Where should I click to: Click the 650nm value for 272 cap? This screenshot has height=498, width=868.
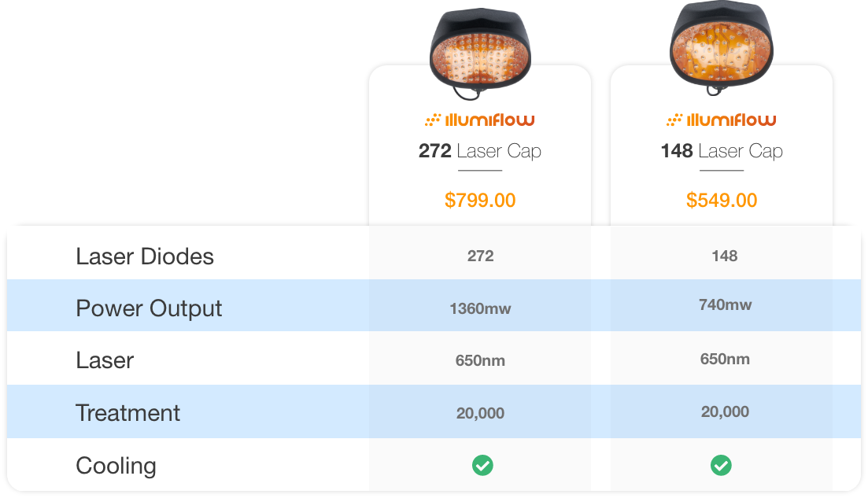click(480, 361)
